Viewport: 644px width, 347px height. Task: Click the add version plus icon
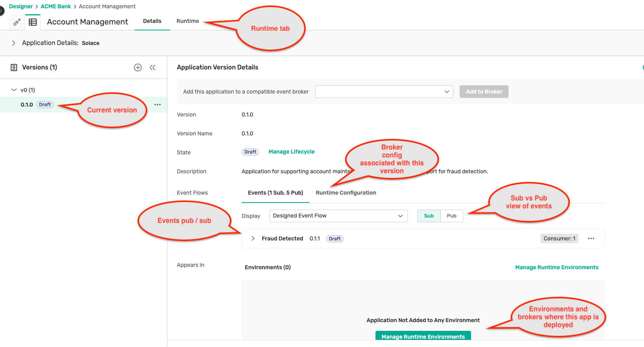click(138, 68)
